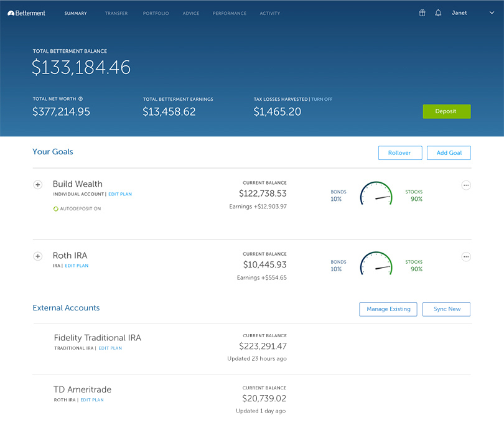Open the notifications bell
Image resolution: width=504 pixels, height=438 pixels.
pos(438,13)
